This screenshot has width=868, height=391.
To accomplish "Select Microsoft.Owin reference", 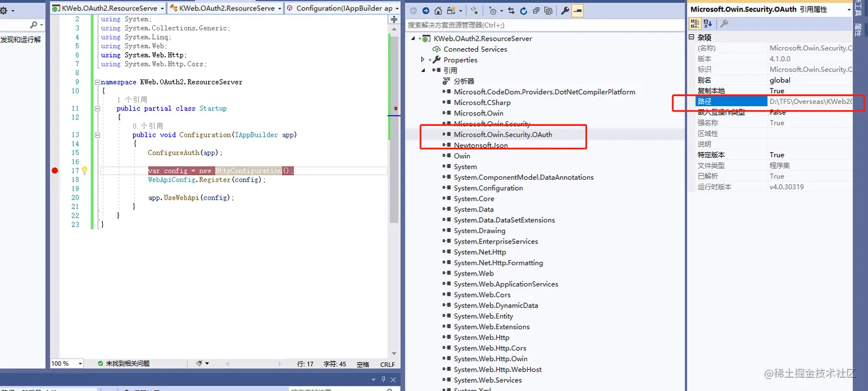I will click(x=478, y=113).
